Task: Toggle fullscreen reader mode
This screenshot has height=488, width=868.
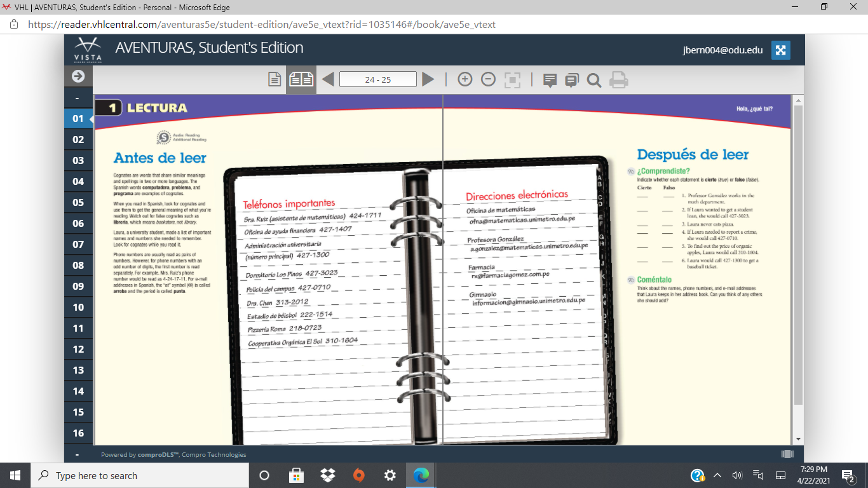Action: (781, 50)
